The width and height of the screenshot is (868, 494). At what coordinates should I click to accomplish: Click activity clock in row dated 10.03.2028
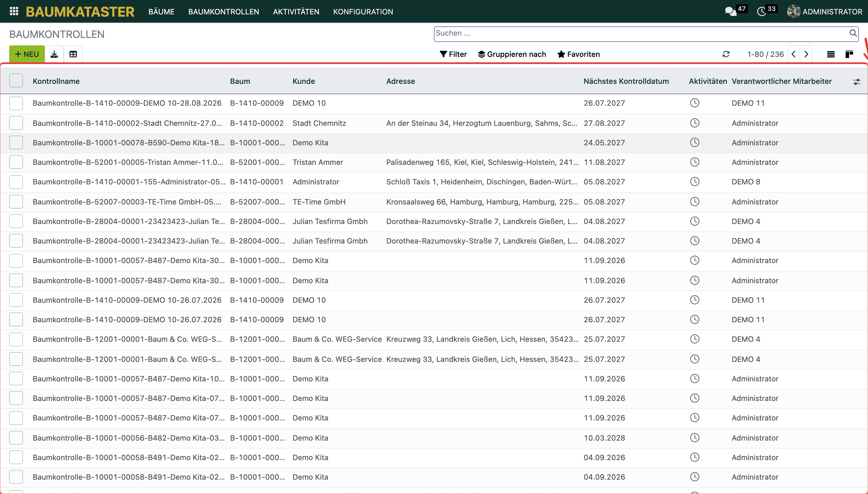tap(695, 438)
